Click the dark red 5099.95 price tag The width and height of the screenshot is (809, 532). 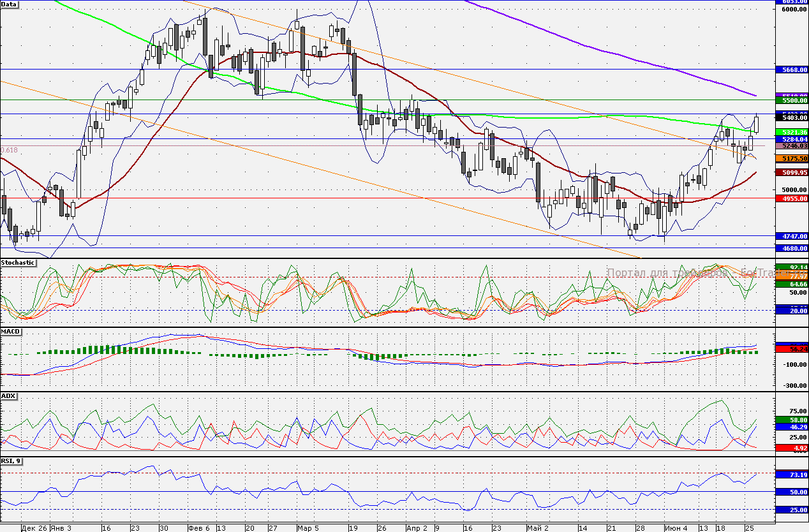coord(791,172)
